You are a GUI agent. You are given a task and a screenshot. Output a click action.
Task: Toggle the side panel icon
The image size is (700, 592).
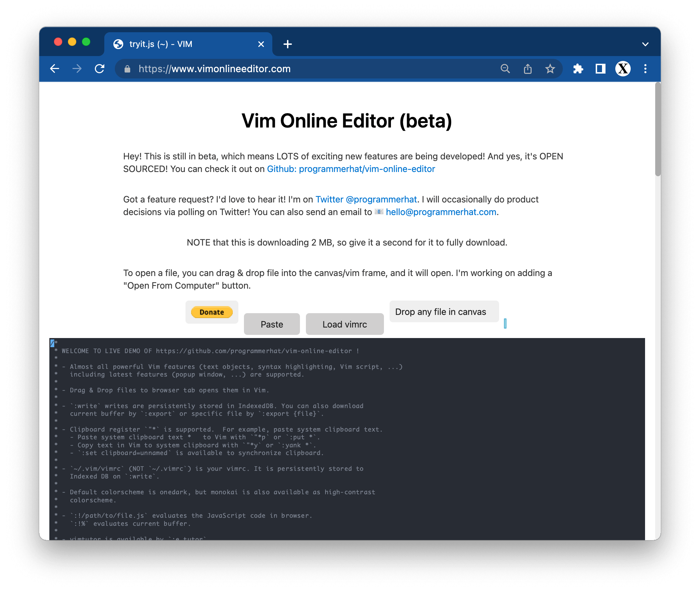pos(600,69)
